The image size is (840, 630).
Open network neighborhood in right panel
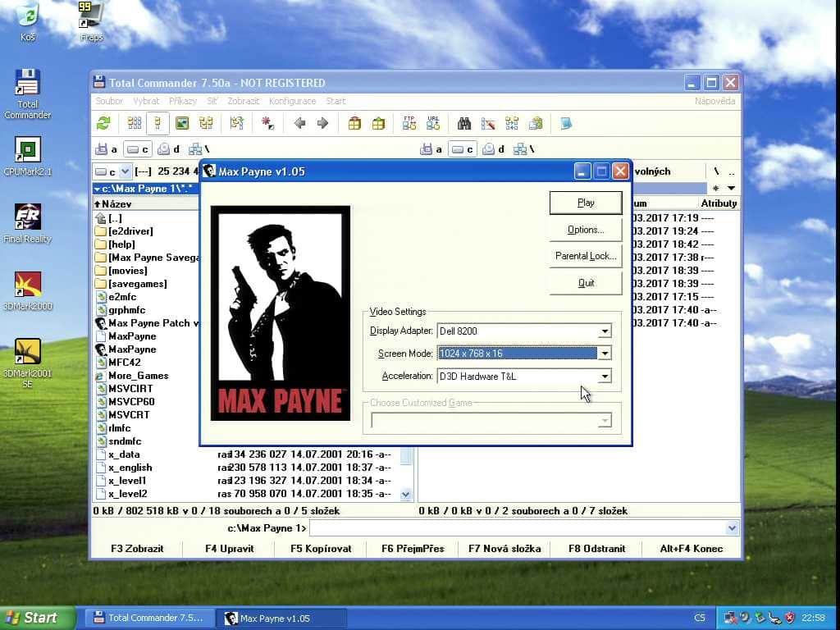524,149
